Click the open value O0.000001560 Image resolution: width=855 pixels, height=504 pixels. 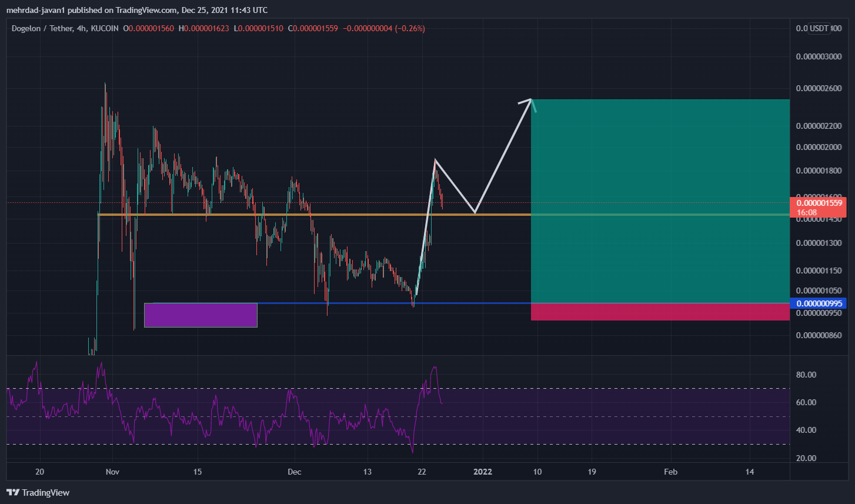click(x=148, y=28)
